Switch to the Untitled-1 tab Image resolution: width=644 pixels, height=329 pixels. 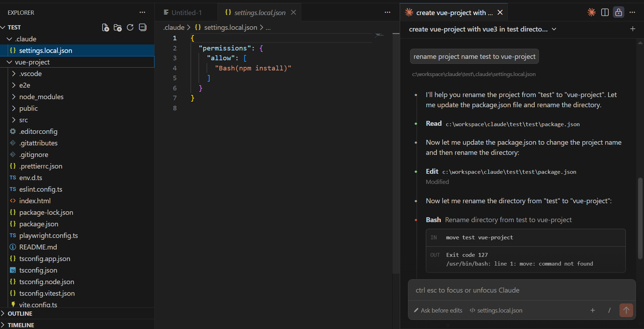(x=186, y=13)
